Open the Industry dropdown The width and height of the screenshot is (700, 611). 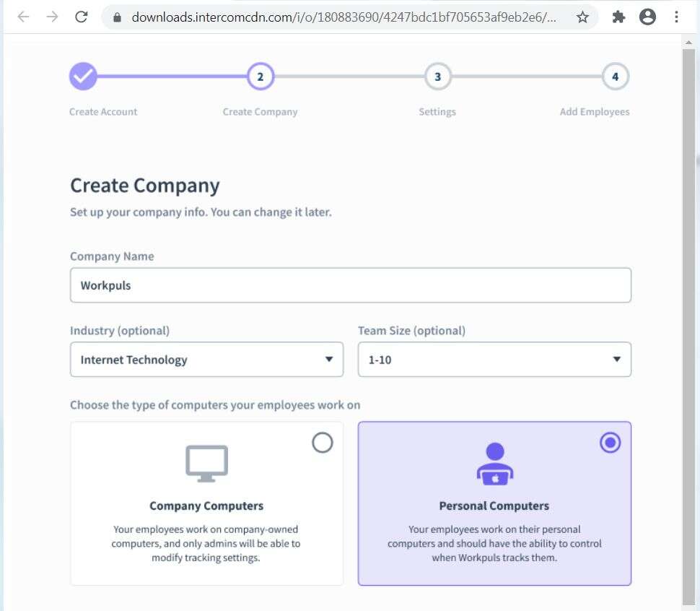[206, 360]
